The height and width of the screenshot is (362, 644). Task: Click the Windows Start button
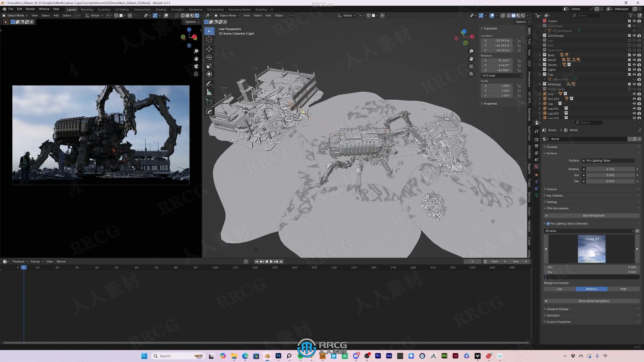coord(144,356)
